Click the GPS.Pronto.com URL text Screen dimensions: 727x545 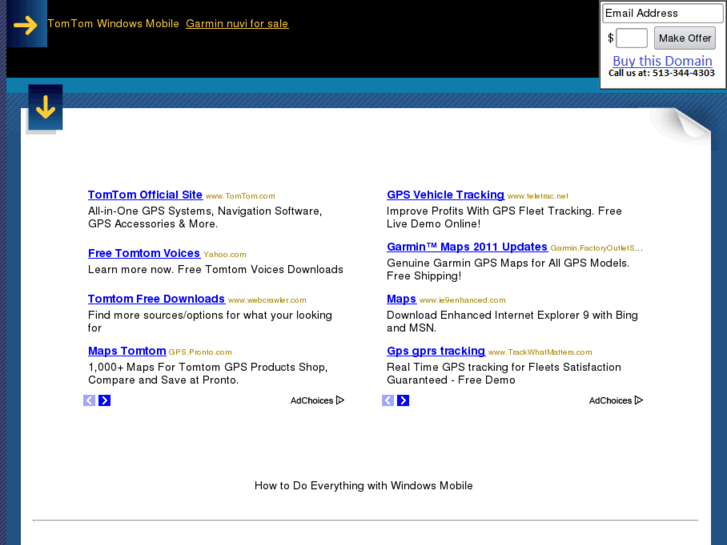[200, 353]
